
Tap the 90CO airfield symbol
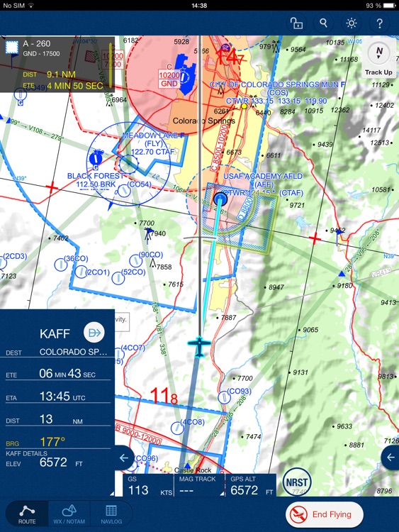coord(135,260)
